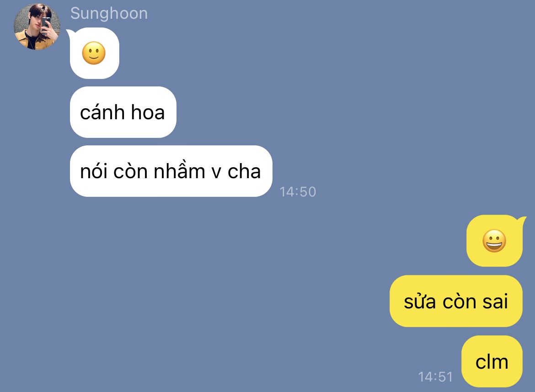Click the word "nhầm" in the message
Image resolution: width=535 pixels, height=392 pixels.
coord(179,170)
